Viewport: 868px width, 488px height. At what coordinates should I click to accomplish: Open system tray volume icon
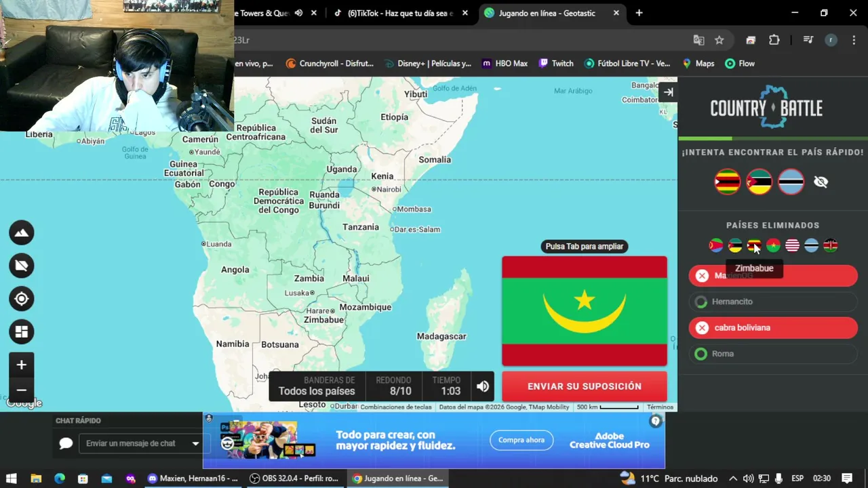[x=749, y=479]
